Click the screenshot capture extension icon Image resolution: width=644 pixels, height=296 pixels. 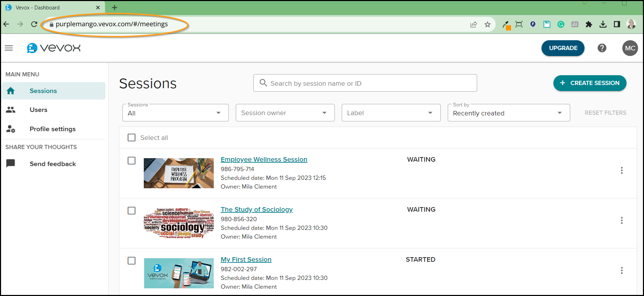(519, 24)
